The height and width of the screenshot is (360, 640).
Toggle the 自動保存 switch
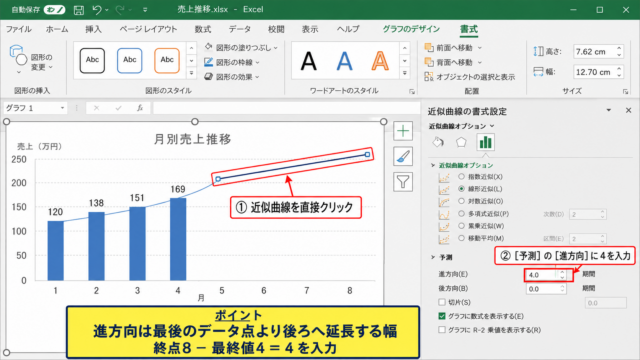54,9
